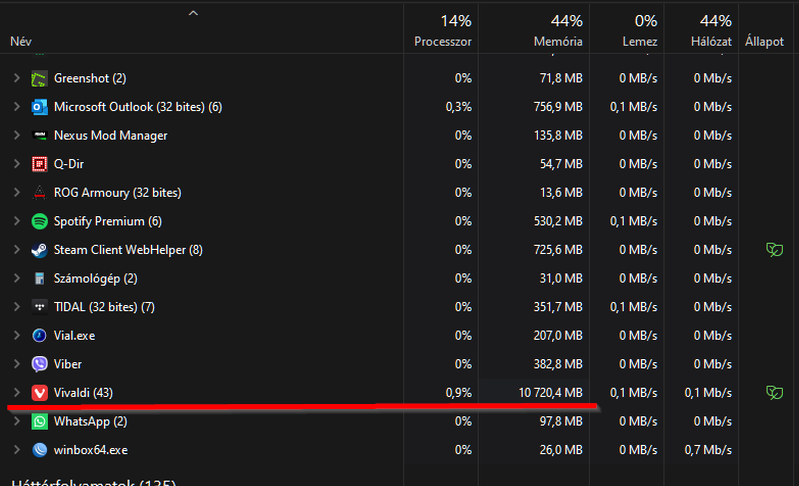Image resolution: width=799 pixels, height=486 pixels.
Task: Expand the Steam Client WebHelper group
Action: (x=17, y=250)
